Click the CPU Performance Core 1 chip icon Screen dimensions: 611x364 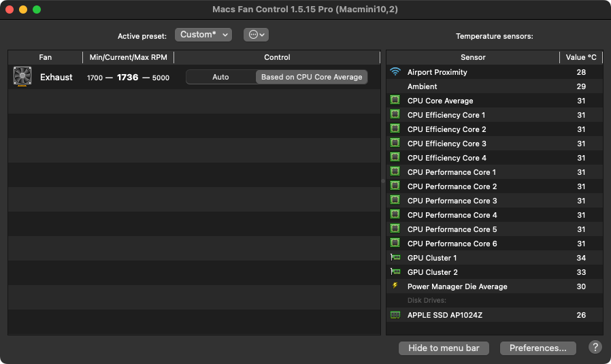(x=395, y=171)
